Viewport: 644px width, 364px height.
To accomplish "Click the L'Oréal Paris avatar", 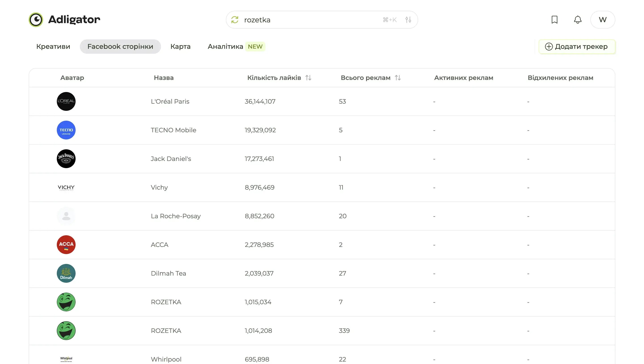I will click(x=66, y=101).
